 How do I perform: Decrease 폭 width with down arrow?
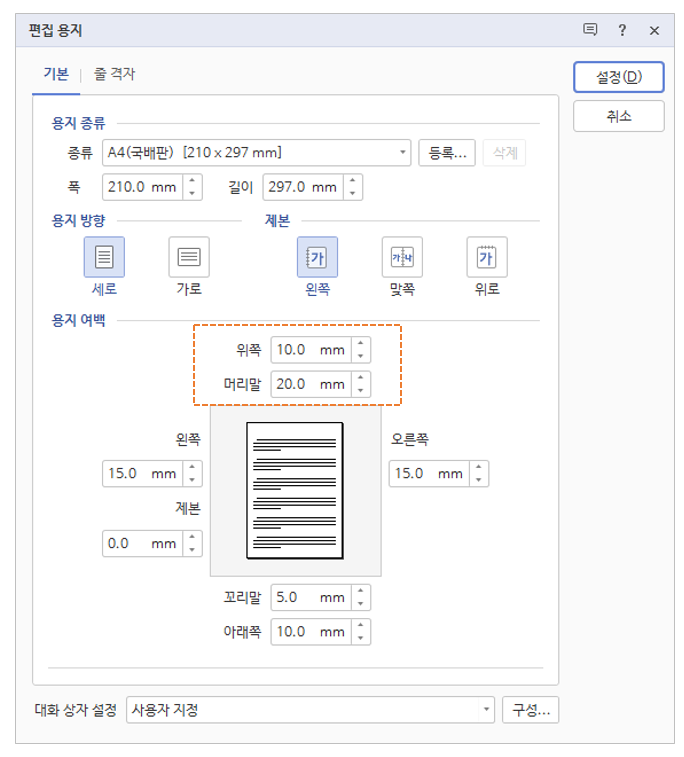pyautogui.click(x=192, y=194)
